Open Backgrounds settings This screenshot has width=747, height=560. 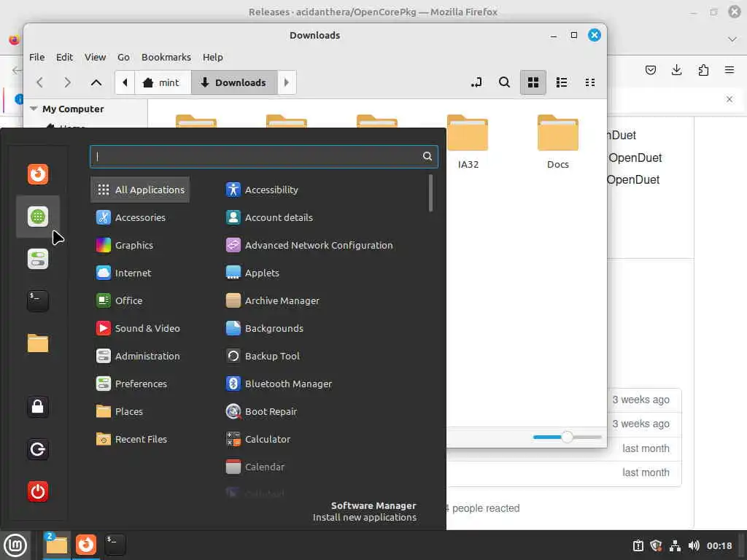(264, 328)
